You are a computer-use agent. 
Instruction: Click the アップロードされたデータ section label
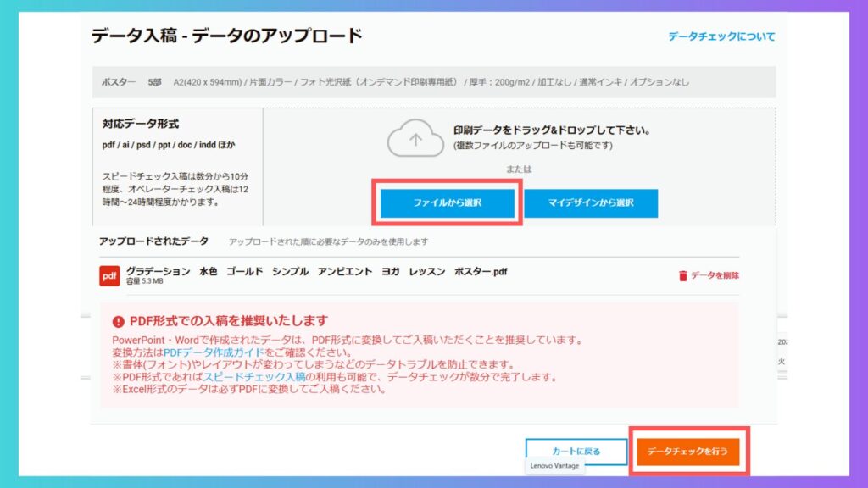tap(153, 241)
